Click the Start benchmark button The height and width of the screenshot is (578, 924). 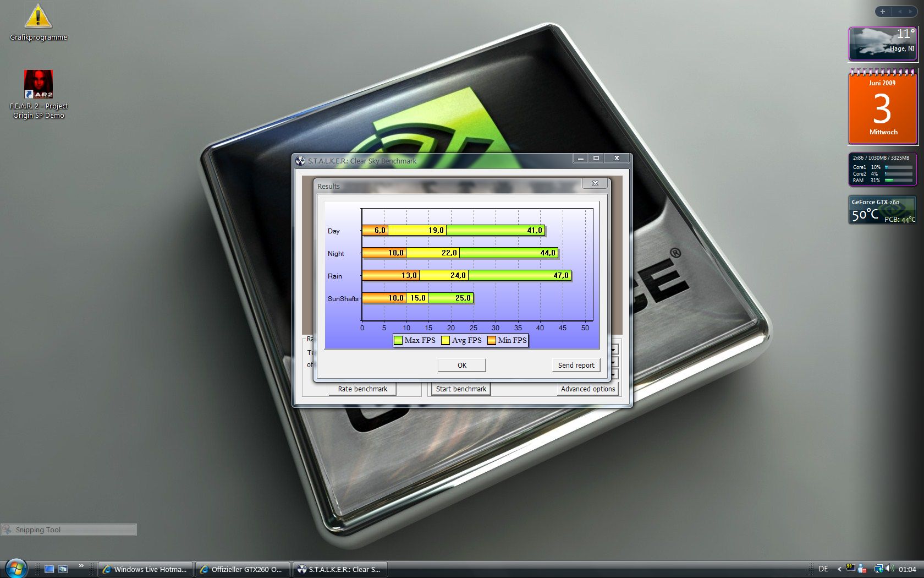pyautogui.click(x=461, y=389)
